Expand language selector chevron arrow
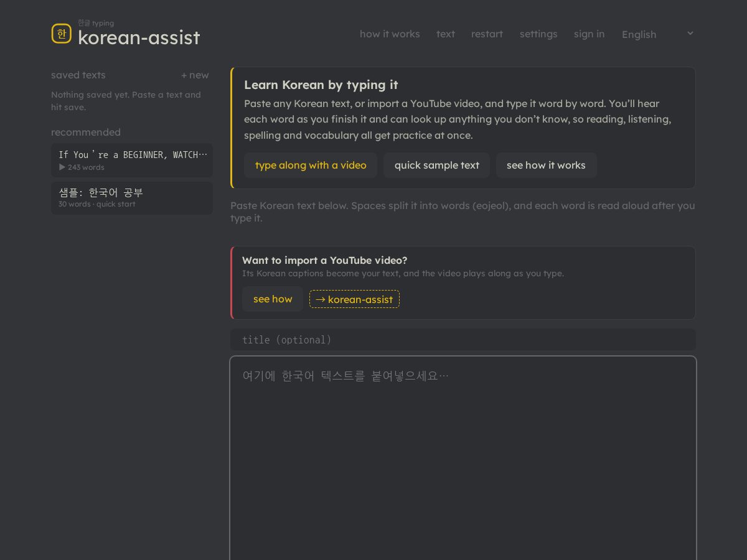Image resolution: width=747 pixels, height=560 pixels. click(x=690, y=33)
